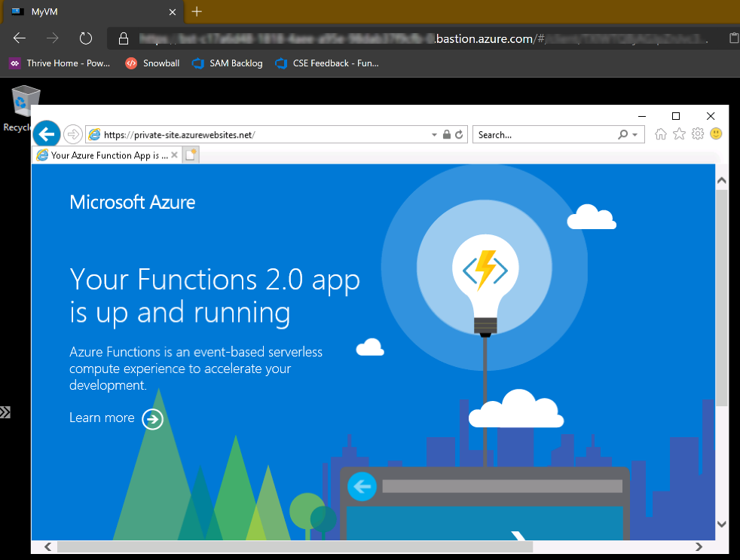Image resolution: width=740 pixels, height=560 pixels.
Task: Close the Azure Function App IE tab
Action: coord(174,155)
